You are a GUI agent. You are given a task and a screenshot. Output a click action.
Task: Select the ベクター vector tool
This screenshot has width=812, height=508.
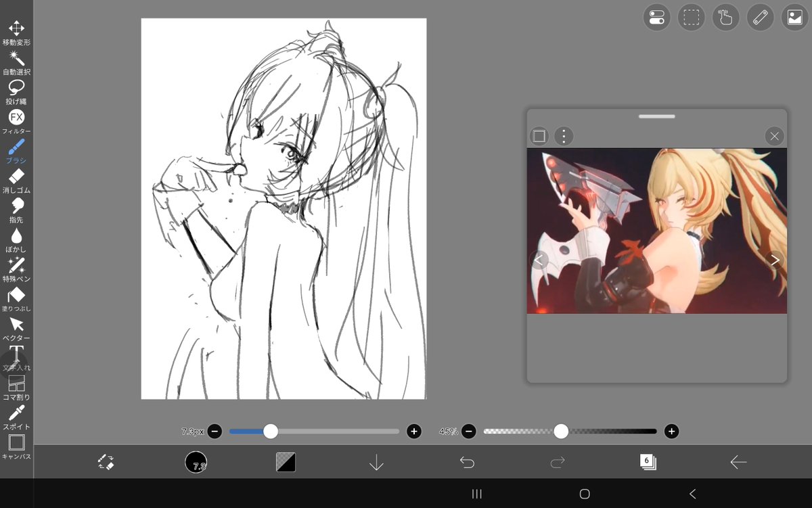[x=16, y=329]
